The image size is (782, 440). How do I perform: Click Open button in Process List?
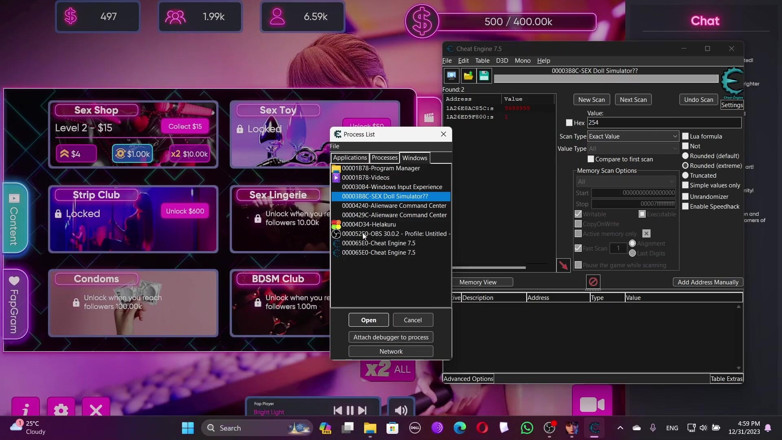(x=369, y=320)
